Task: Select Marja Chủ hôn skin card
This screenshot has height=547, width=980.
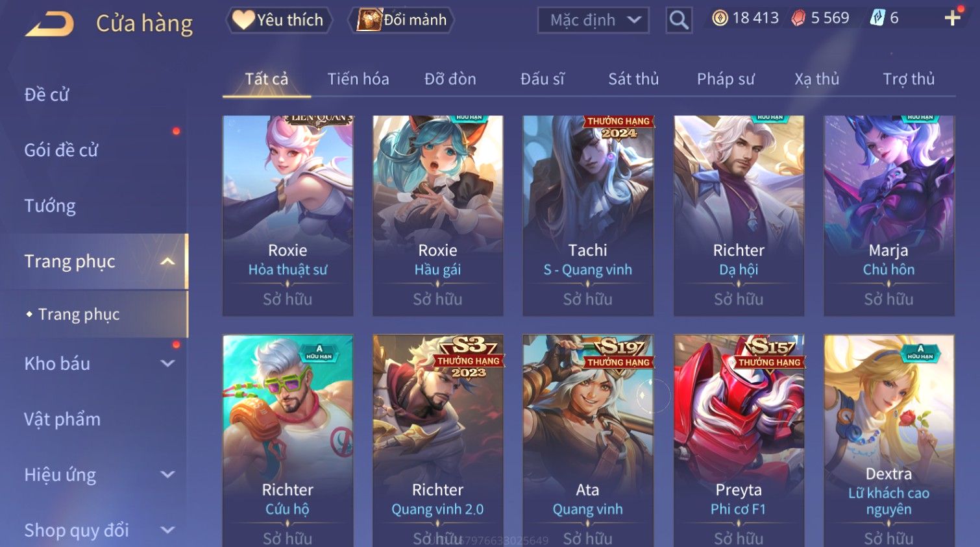Action: [888, 215]
